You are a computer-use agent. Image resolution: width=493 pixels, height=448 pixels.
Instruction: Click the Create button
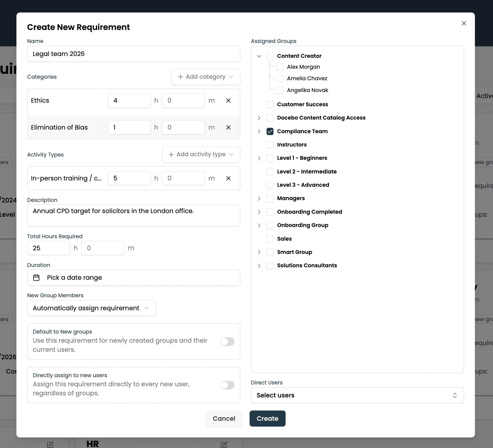(267, 419)
